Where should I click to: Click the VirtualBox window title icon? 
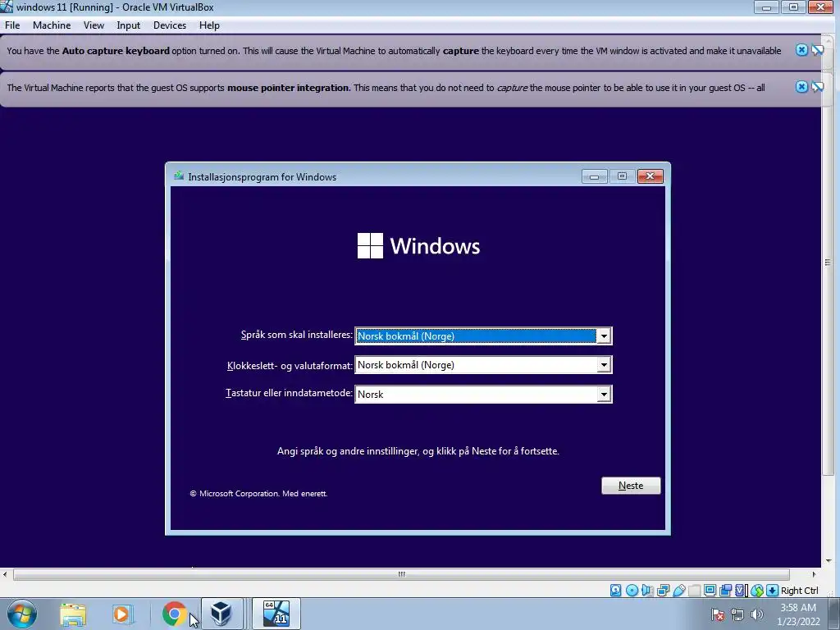pos(7,7)
